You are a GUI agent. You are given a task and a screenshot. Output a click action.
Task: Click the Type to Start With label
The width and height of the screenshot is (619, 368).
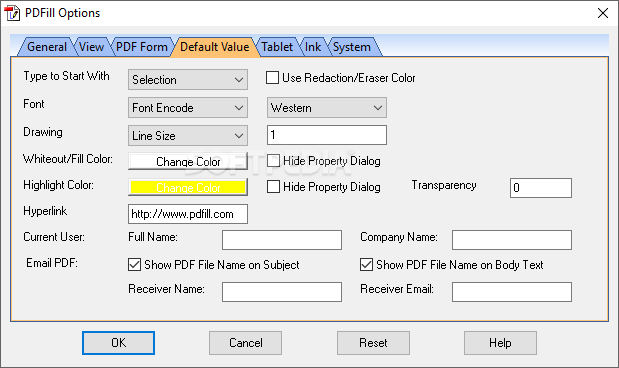coord(66,76)
